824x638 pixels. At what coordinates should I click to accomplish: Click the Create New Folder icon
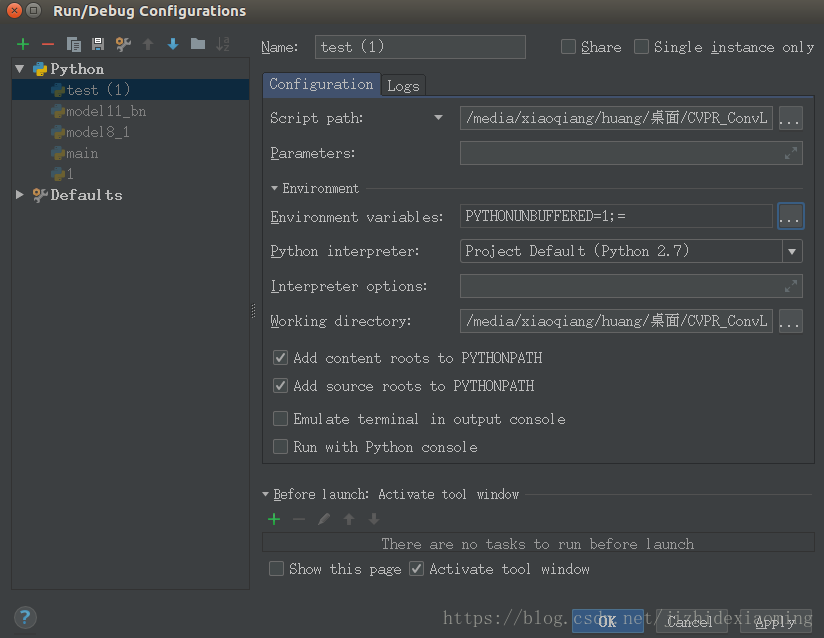point(198,44)
